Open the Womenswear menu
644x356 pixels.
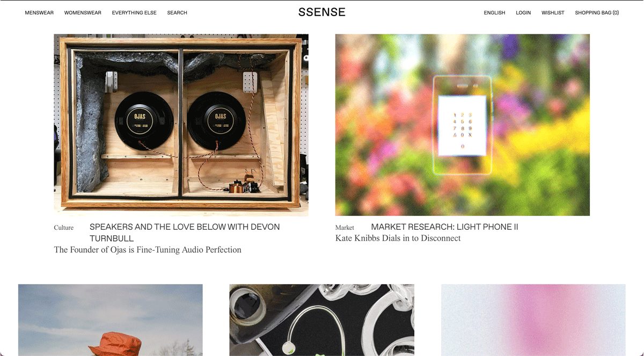point(83,13)
